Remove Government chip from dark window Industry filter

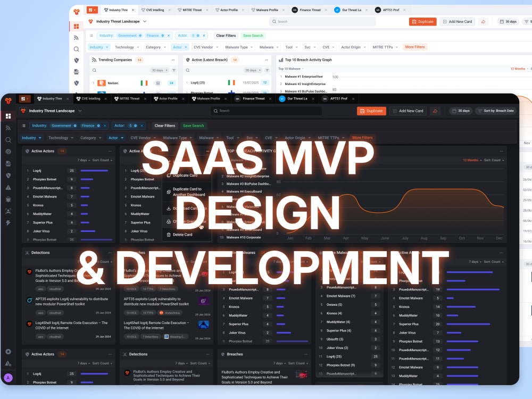75,126
